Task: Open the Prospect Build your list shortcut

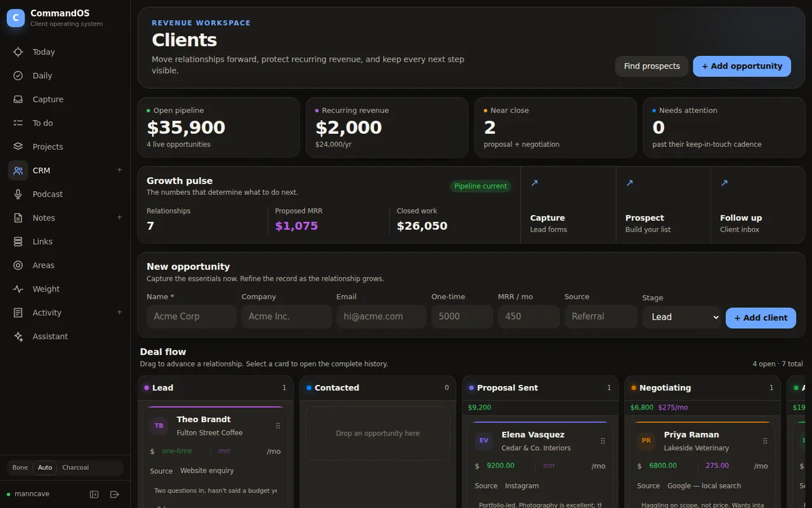Action: click(663, 204)
